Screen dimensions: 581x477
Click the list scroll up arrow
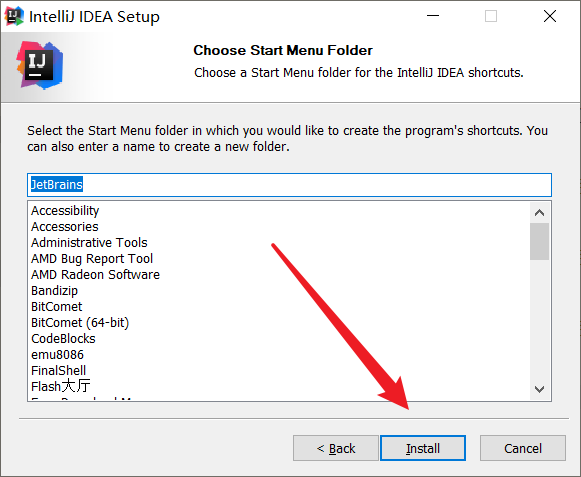pyautogui.click(x=540, y=213)
